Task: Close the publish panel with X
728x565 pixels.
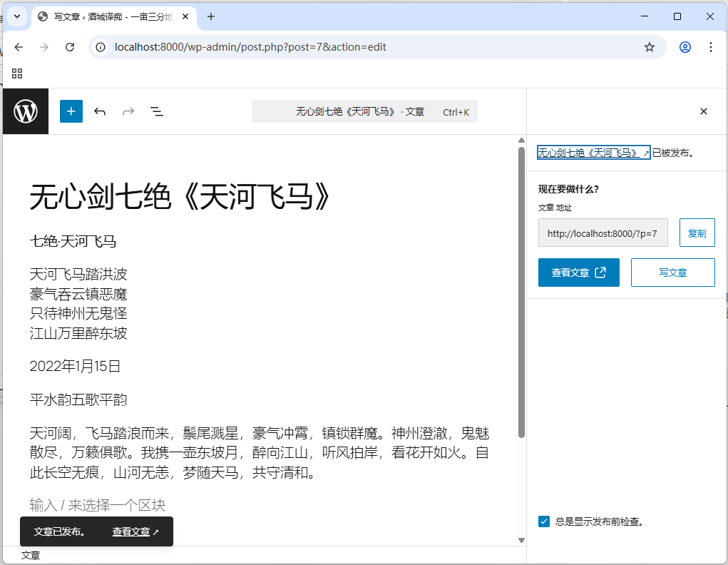Action: pos(703,111)
